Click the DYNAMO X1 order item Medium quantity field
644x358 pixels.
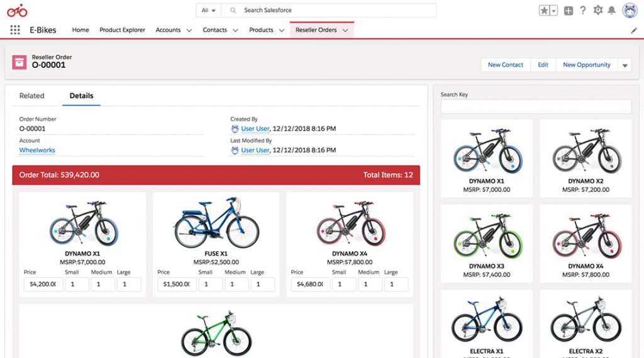[103, 284]
